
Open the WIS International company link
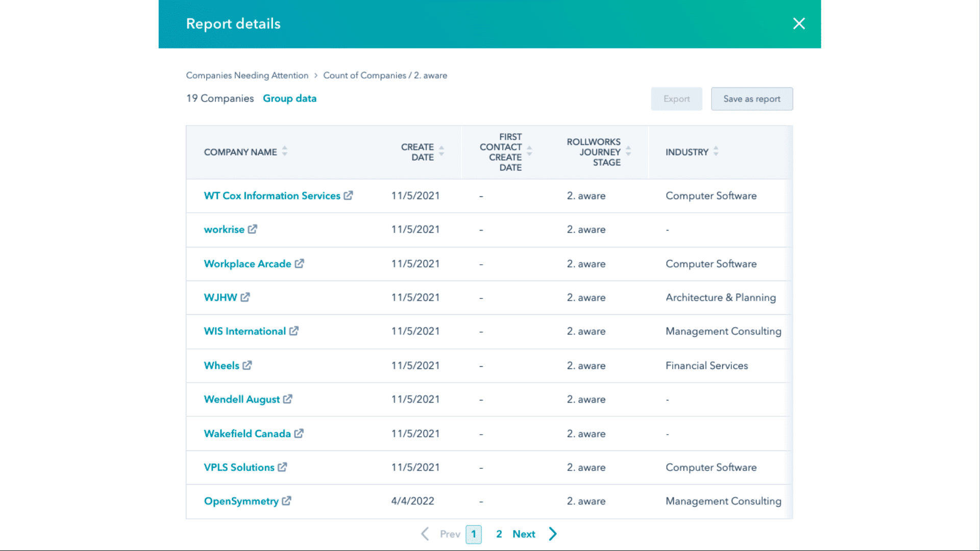click(x=245, y=331)
